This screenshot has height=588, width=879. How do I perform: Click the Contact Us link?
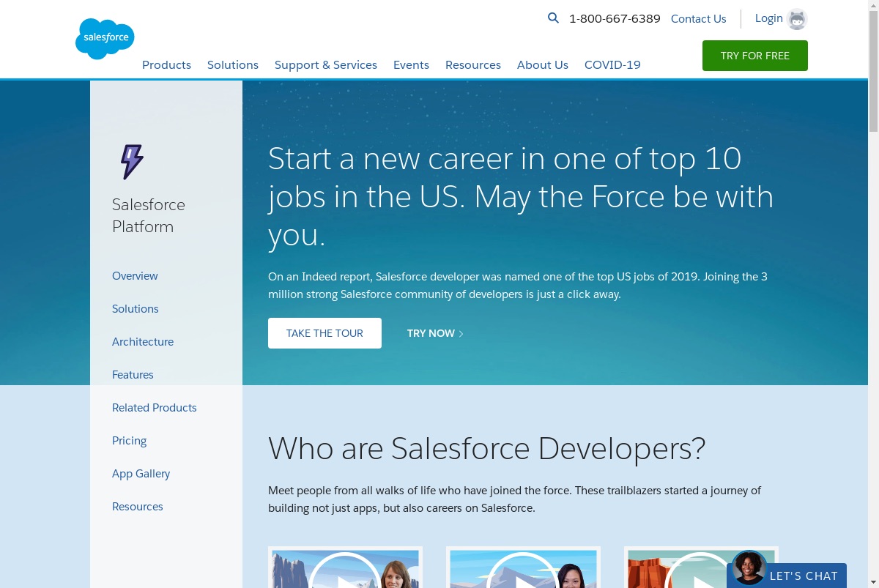699,19
